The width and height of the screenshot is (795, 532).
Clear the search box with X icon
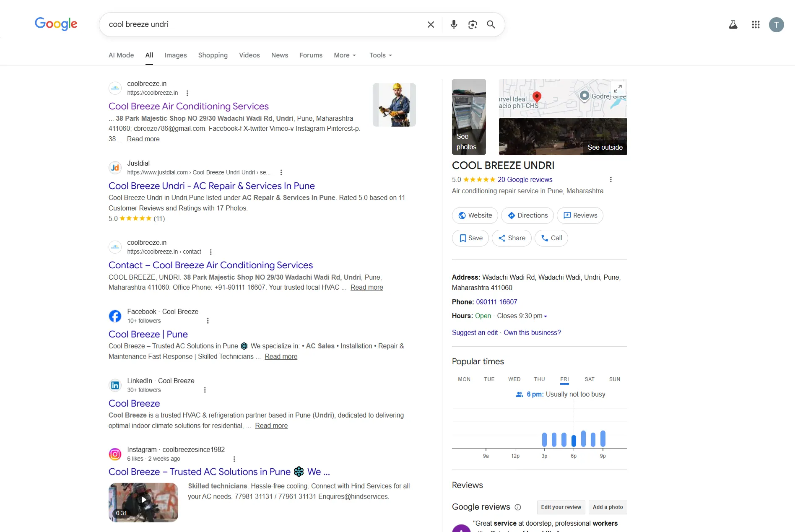pyautogui.click(x=431, y=25)
